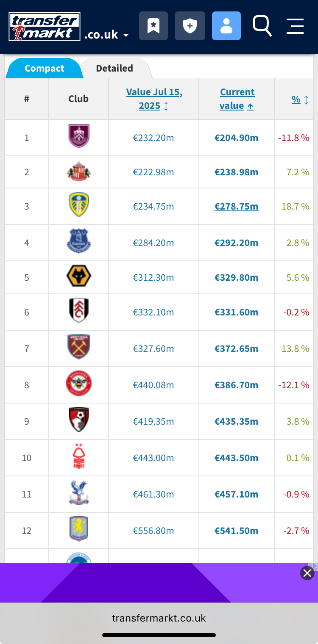Expand the .co.uk domain dropdown
Viewport: 318px width, 644px height.
tap(106, 35)
